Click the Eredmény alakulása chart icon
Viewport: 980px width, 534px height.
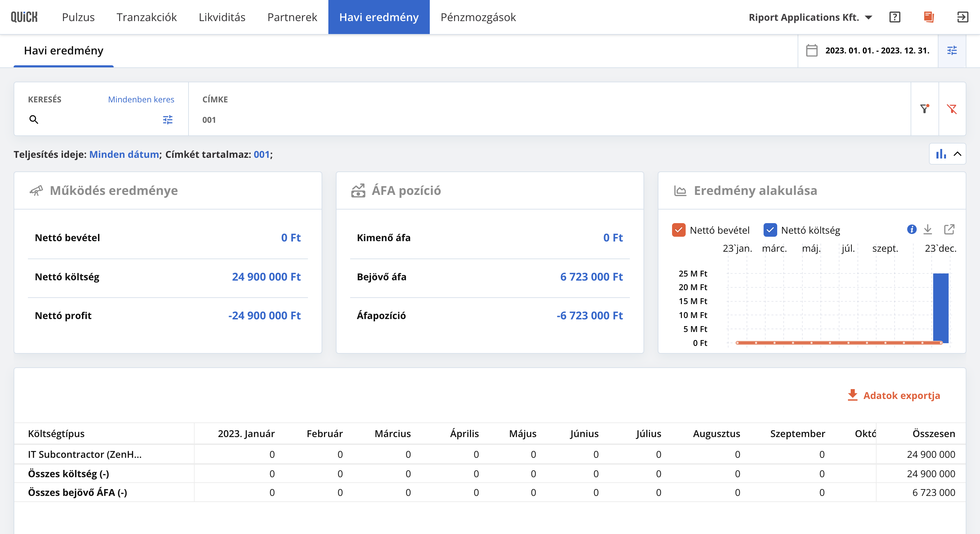(x=680, y=190)
